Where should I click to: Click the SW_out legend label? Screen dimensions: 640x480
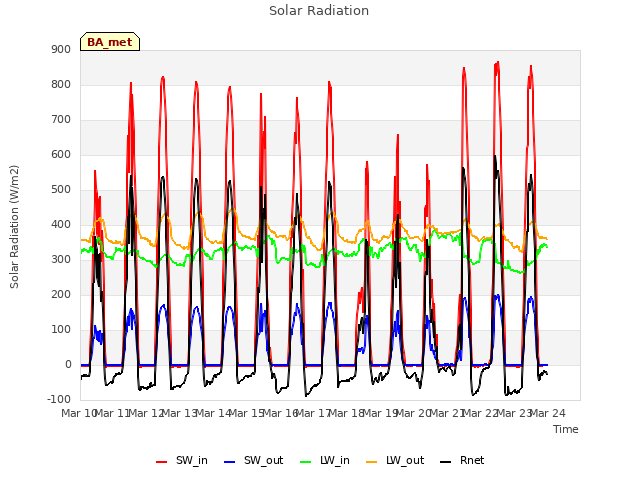pos(263,460)
